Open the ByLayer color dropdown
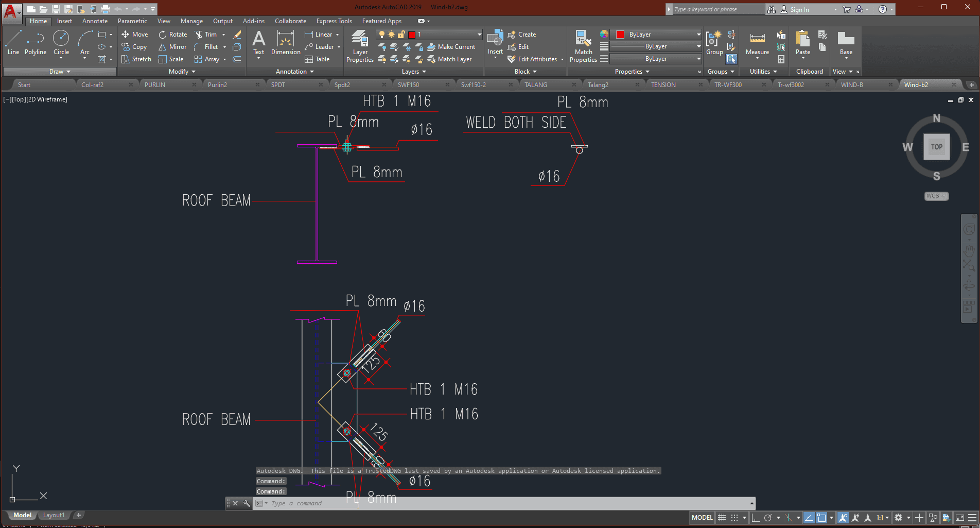Screen dimensions: 980x528 click(x=698, y=35)
